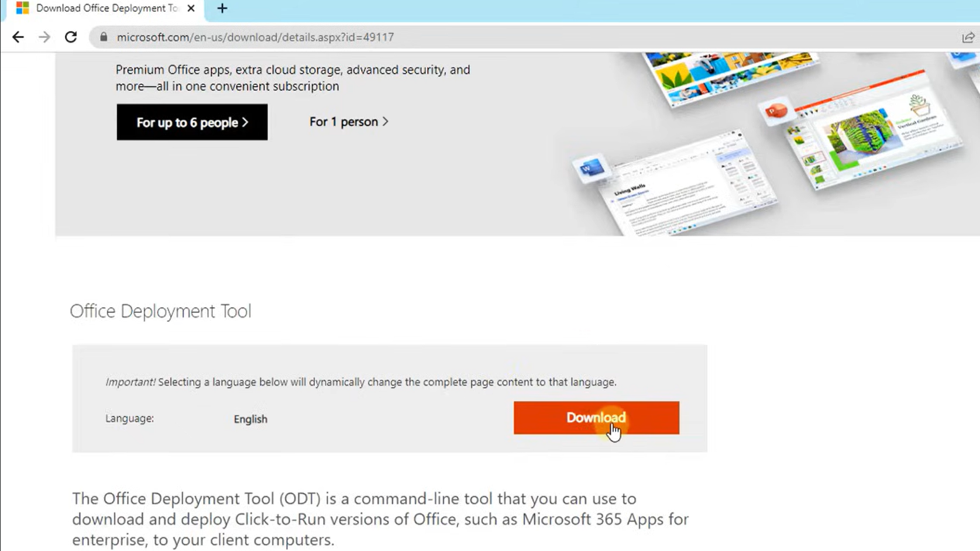Select the Download Office Deployment Tool tab

point(105,8)
